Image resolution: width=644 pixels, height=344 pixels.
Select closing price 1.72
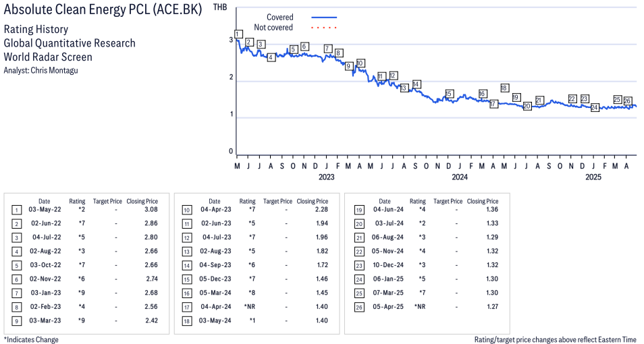click(323, 265)
